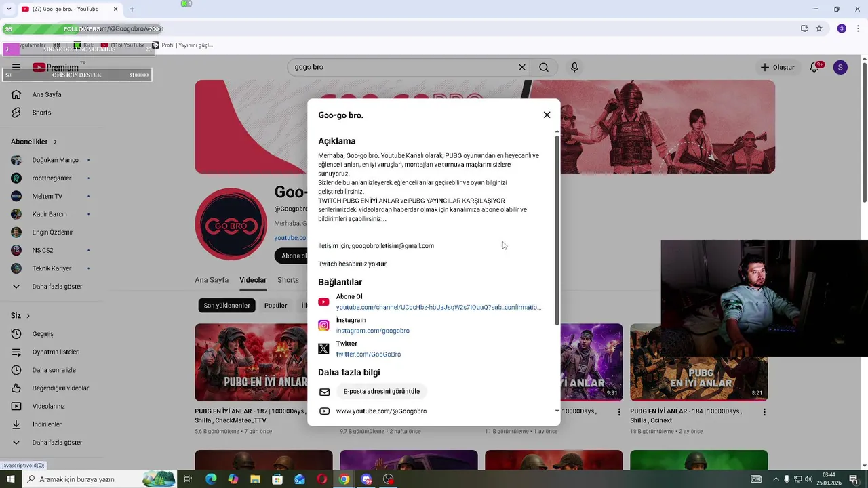This screenshot has width=868, height=488.
Task: Go to Ana Sayfa in the sidebar
Action: pyautogui.click(x=47, y=94)
